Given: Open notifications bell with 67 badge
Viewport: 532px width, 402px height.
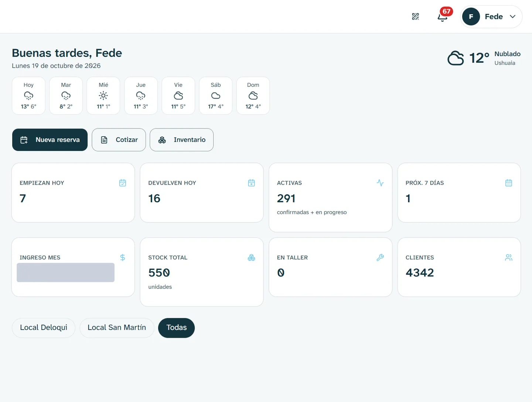Looking at the screenshot, I should coord(443,17).
